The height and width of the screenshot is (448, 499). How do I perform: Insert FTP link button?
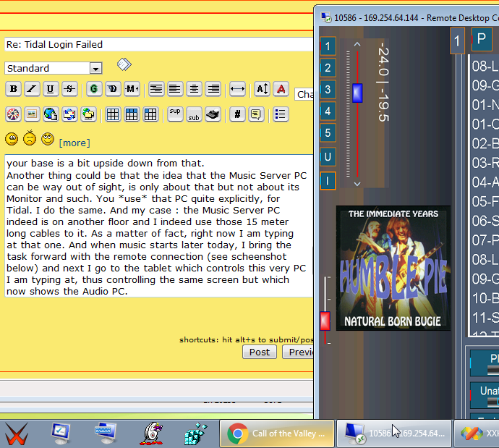coord(89,114)
